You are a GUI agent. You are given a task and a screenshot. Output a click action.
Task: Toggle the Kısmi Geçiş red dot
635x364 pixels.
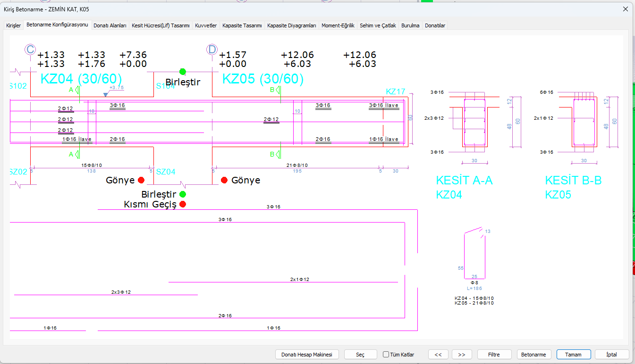pyautogui.click(x=183, y=204)
